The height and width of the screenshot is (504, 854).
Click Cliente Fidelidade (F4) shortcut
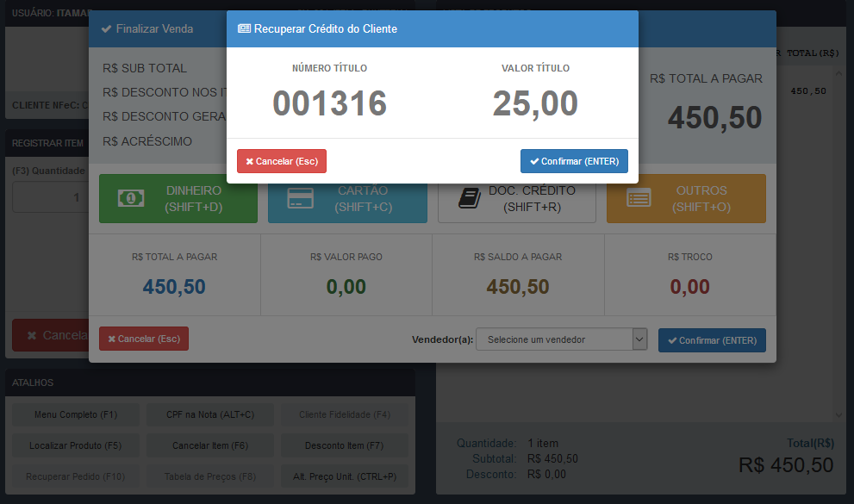point(345,414)
